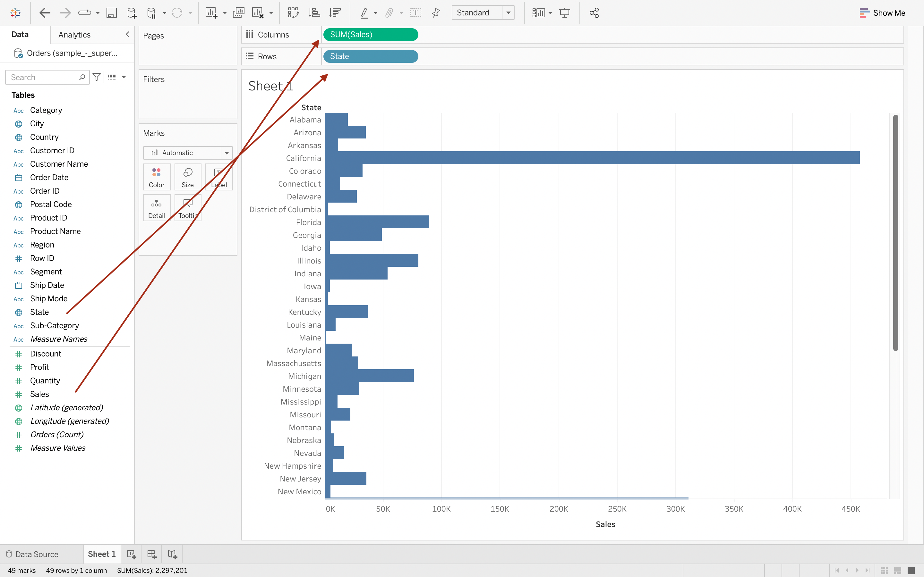The width and height of the screenshot is (924, 577).
Task: Sort bars descending using toolbar icon
Action: pos(335,13)
